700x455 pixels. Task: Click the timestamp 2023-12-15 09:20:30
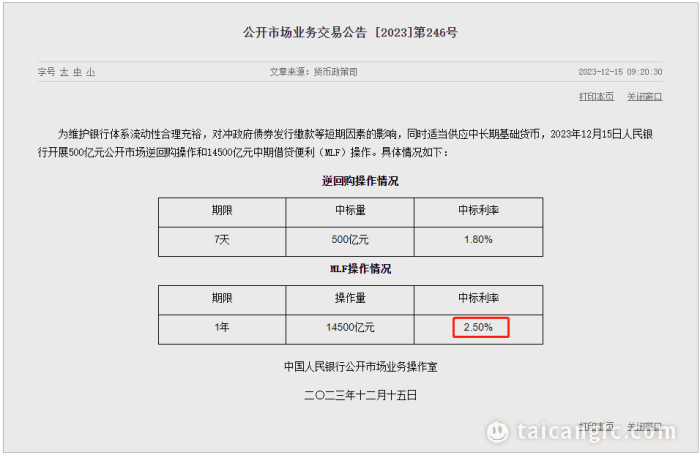tap(621, 72)
